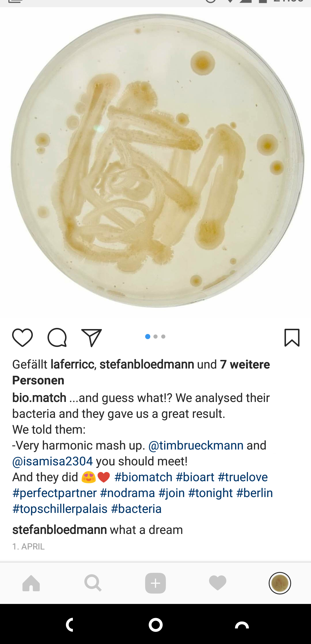
Task: Open the liker laferricc's profile
Action: [73, 365]
